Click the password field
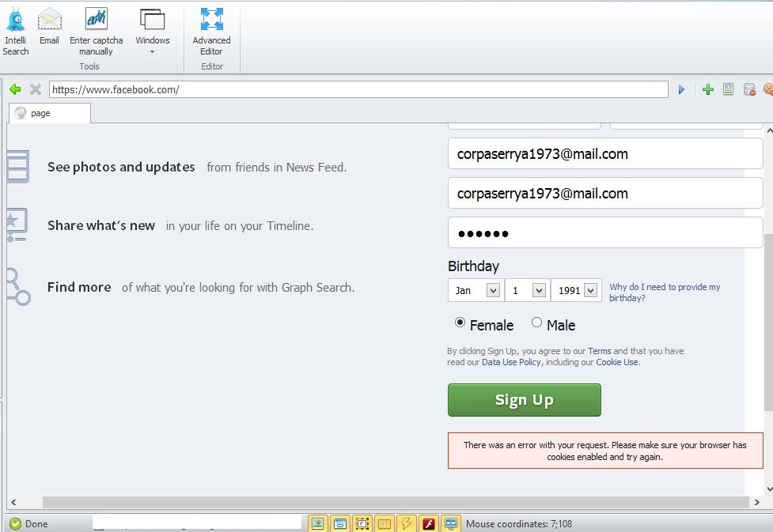The image size is (773, 532). [605, 232]
